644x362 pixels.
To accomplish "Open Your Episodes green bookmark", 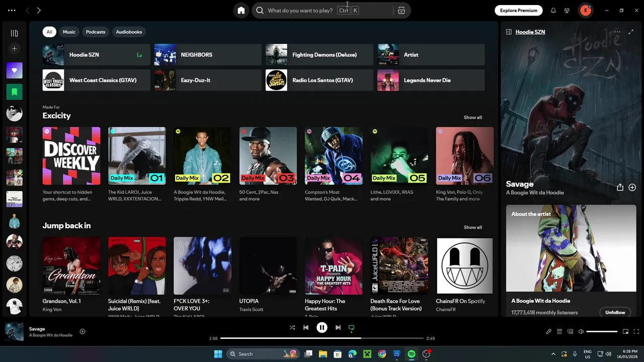I will click(14, 92).
